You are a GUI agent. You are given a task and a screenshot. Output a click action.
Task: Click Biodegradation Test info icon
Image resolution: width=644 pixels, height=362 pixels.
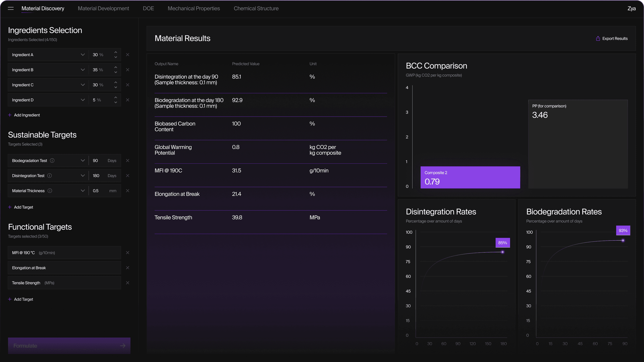coord(52,161)
